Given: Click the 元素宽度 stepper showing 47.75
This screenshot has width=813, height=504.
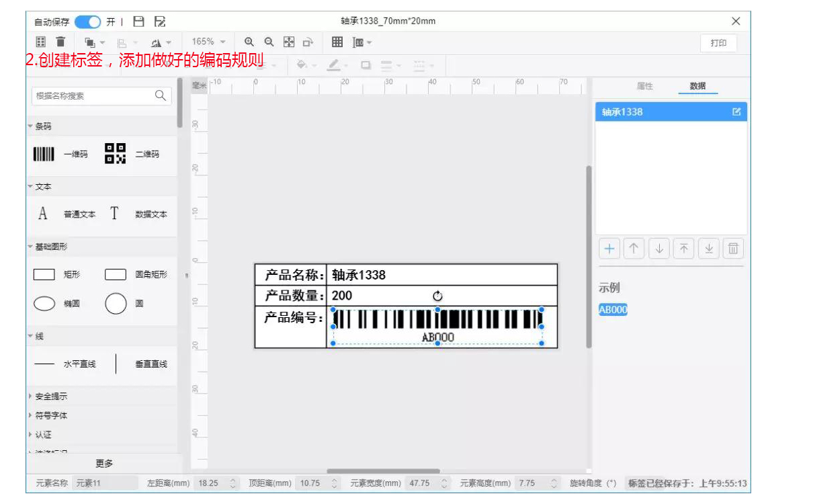Looking at the screenshot, I should tap(429, 483).
